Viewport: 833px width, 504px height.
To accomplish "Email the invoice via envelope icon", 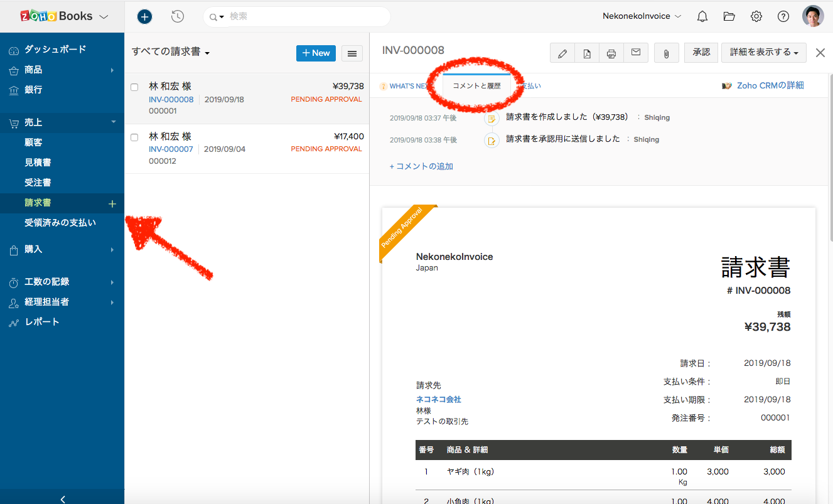I will pyautogui.click(x=636, y=53).
